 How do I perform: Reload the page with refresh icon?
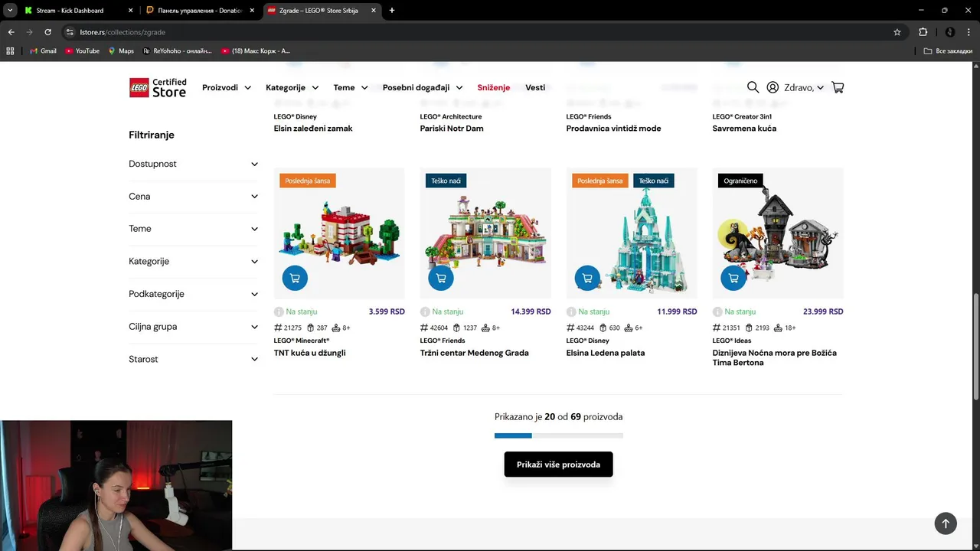tap(47, 32)
